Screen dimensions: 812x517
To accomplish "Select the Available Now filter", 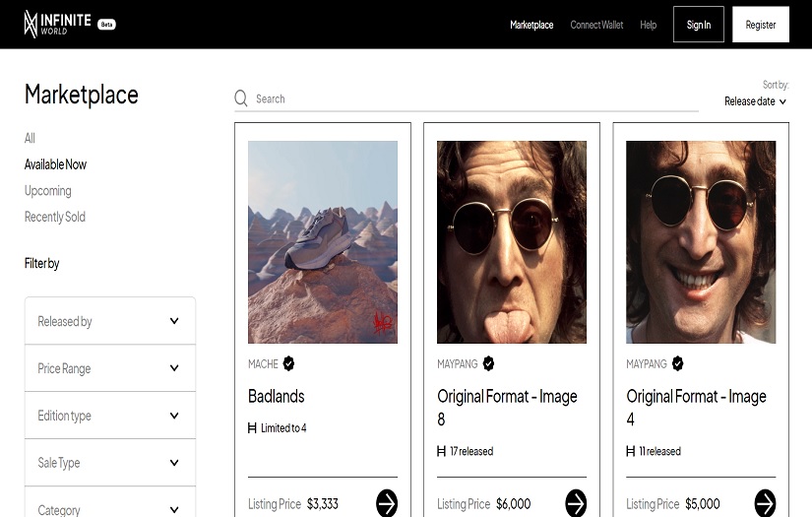I will tap(55, 164).
